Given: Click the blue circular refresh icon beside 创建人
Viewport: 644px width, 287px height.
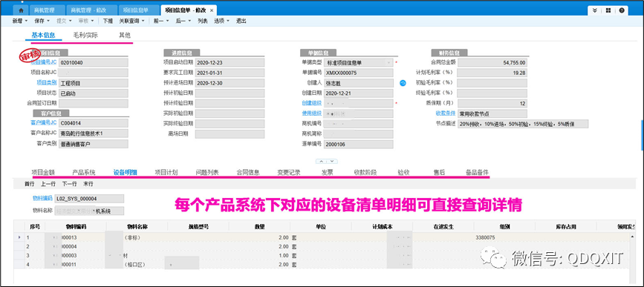Looking at the screenshot, I should tap(403, 83).
